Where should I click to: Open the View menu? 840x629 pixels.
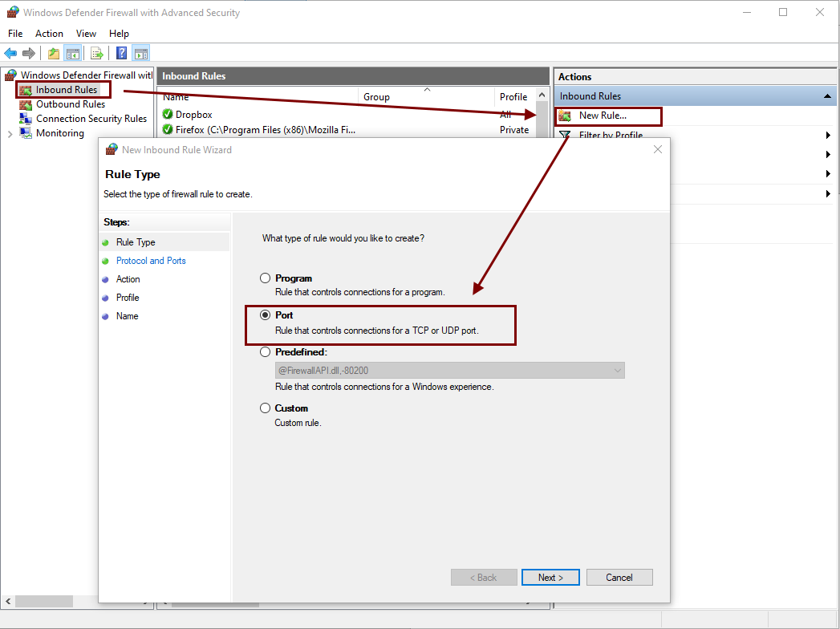(x=86, y=34)
